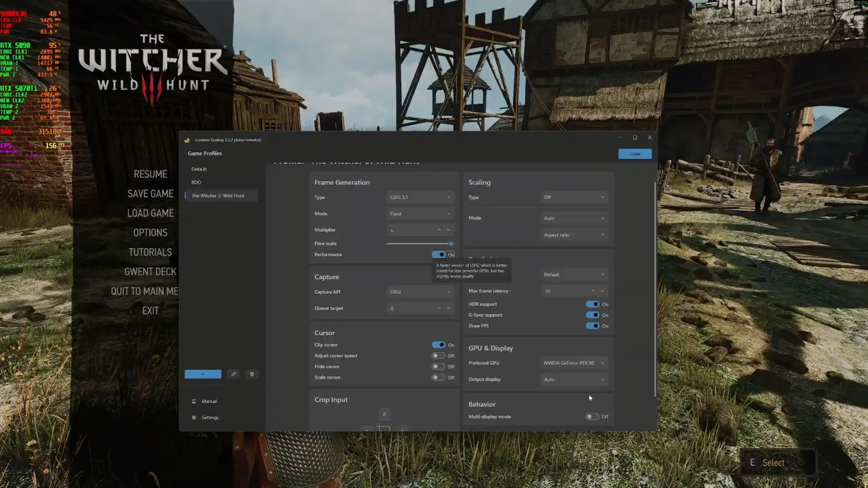Click GWENT DECK in the Witcher menu
Viewport: 868px width, 488px height.
click(x=151, y=272)
